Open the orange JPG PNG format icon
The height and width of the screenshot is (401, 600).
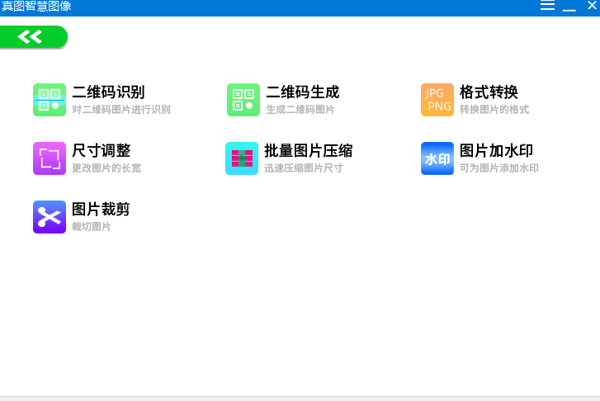pos(437,100)
